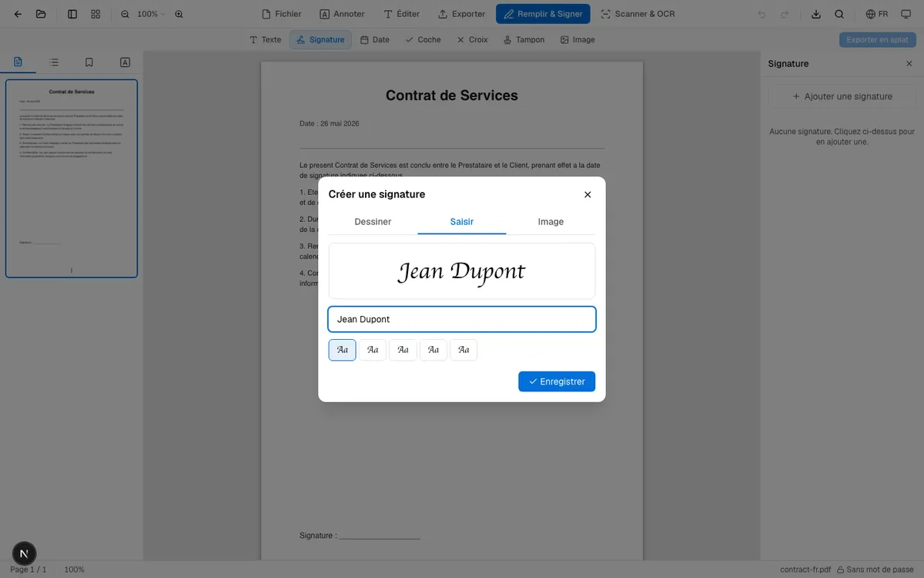Change language with FR globe button
The image size is (924, 578).
pyautogui.click(x=876, y=14)
